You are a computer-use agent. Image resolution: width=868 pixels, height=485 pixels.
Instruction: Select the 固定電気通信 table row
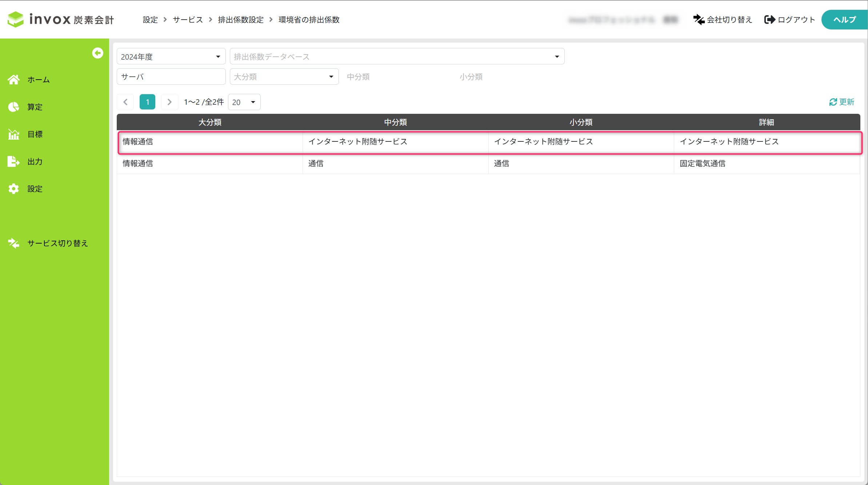[488, 164]
